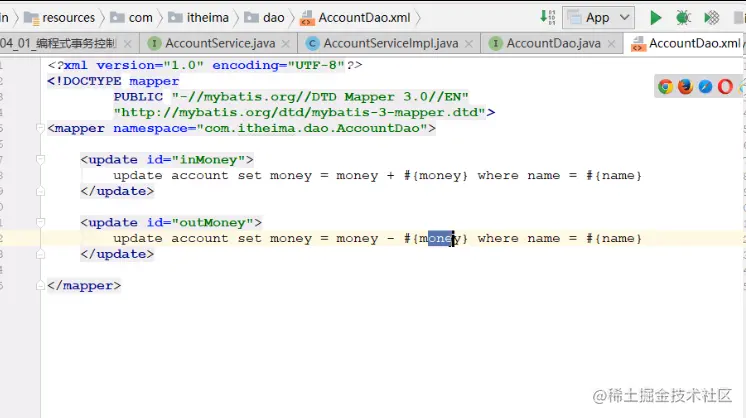Click the closing </mapper> tag
Screen dimensions: 746x418
point(84,286)
